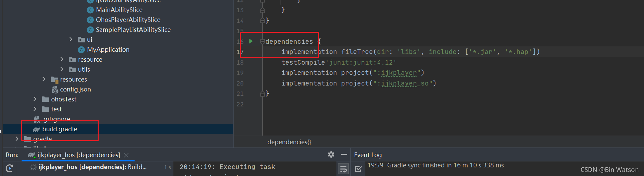Click the ":ijkplayer_so" project string
644x176 pixels.
[403, 83]
